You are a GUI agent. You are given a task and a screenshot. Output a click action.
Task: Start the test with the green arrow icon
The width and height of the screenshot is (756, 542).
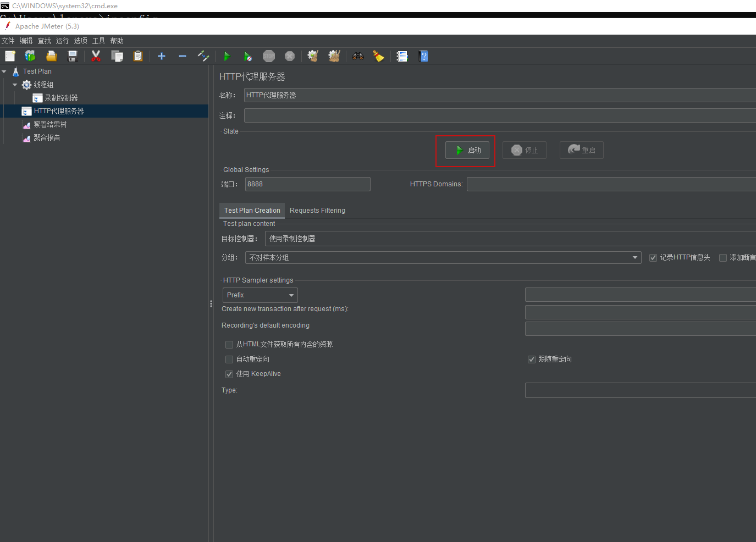coord(227,56)
